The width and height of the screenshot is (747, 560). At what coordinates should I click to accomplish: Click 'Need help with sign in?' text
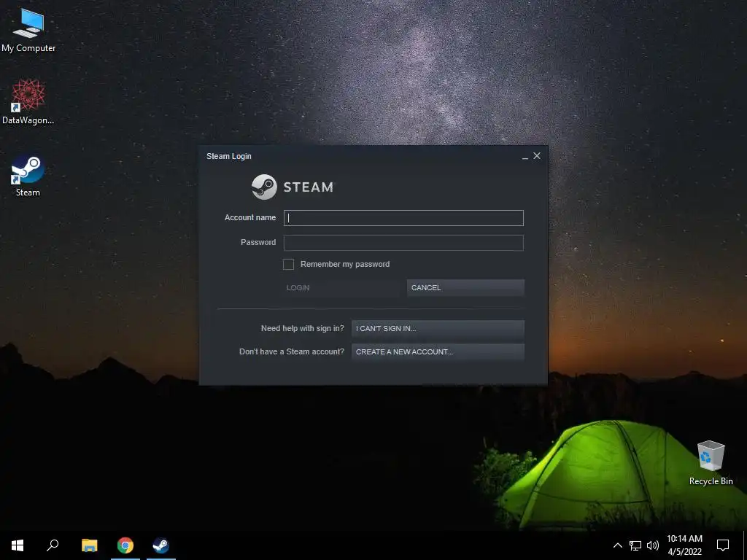[x=303, y=329]
